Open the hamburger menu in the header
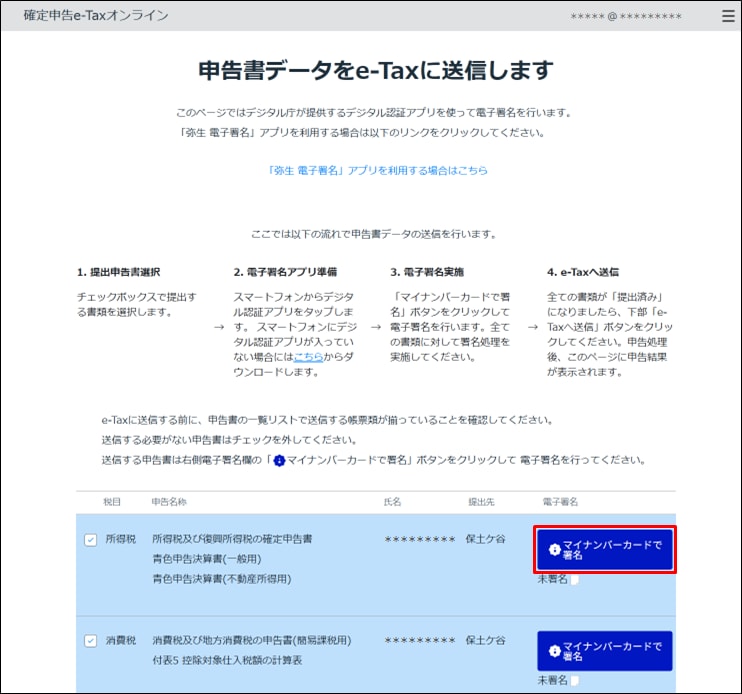The height and width of the screenshot is (694, 742). (727, 16)
